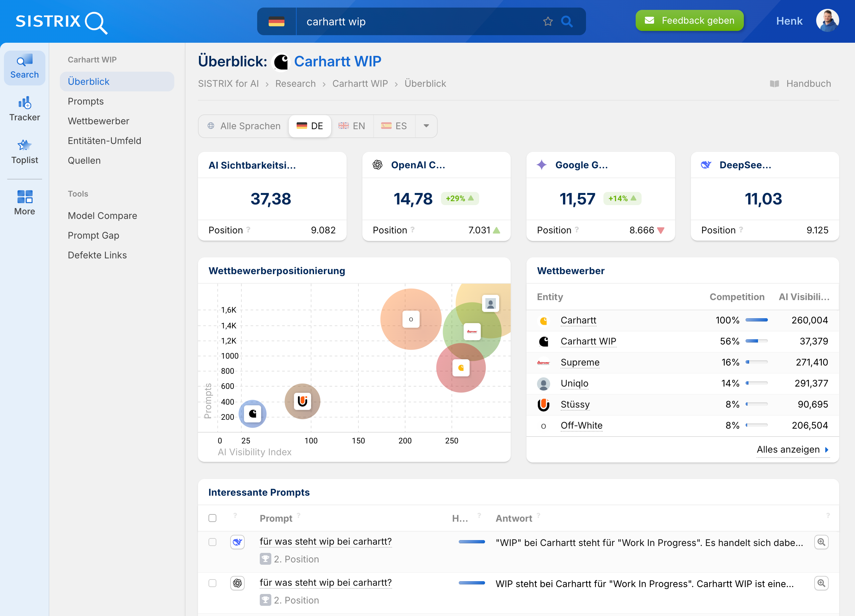Click the Position help question mark in OpenAI card
855x616 pixels.
(x=413, y=229)
